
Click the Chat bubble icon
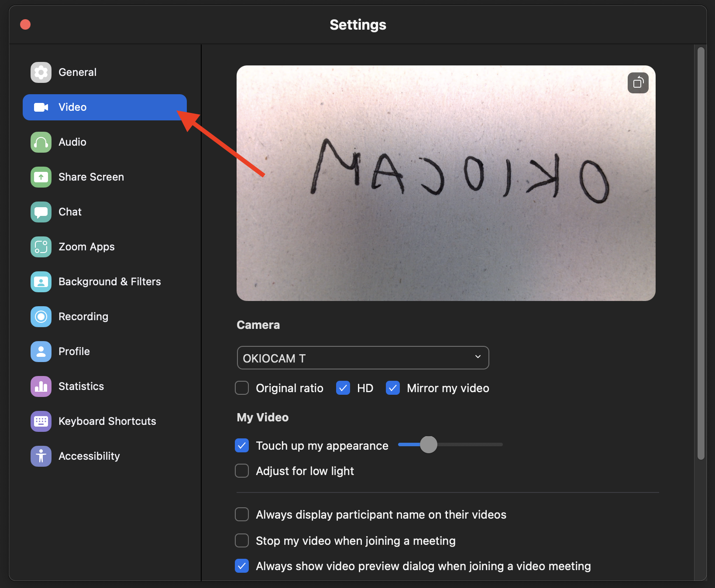tap(41, 212)
